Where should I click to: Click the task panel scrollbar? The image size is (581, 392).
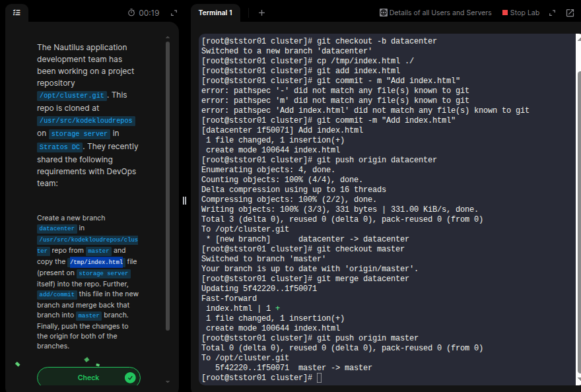pos(168,185)
